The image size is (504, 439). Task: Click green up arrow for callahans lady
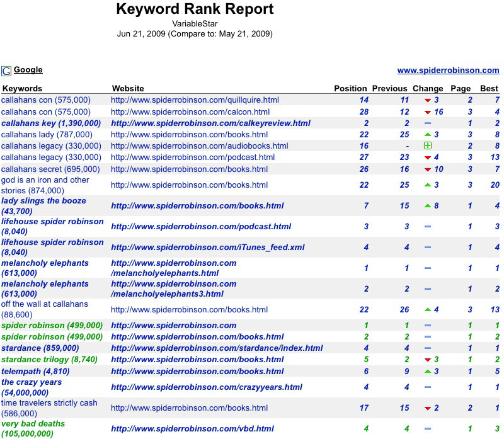(428, 134)
